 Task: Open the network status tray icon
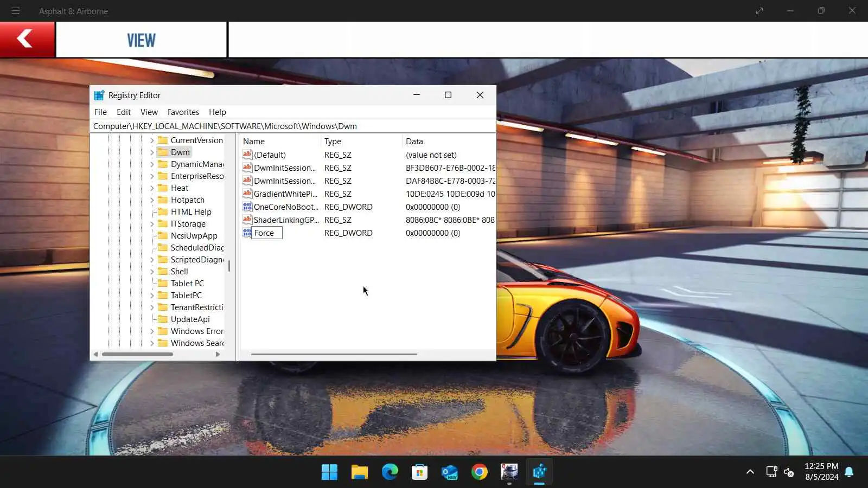click(771, 472)
